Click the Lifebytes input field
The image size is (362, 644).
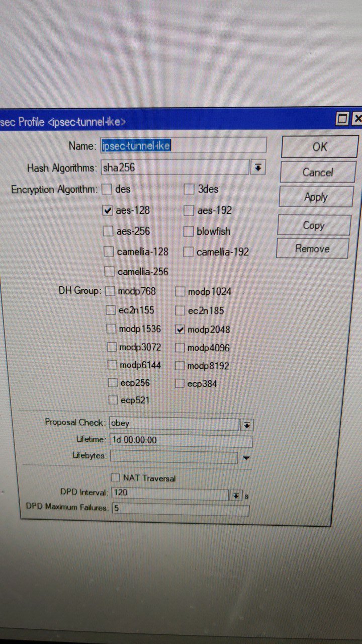174,457
